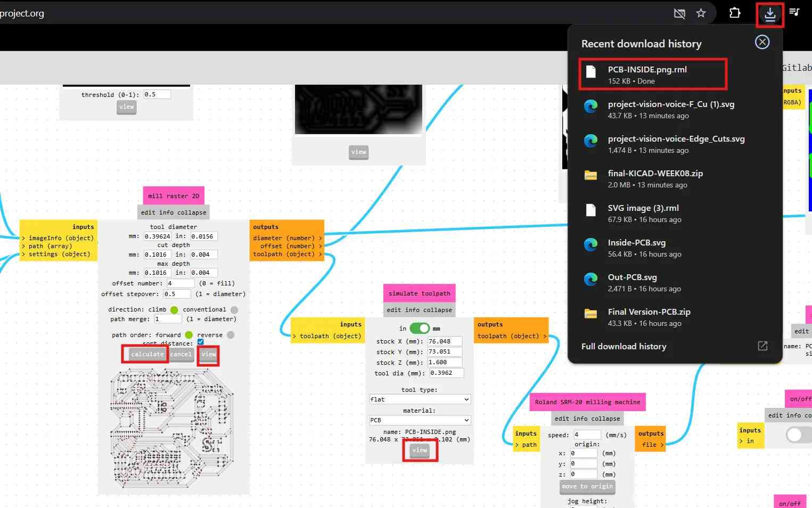Click the Roland speed (mm/s) field
Image resolution: width=812 pixels, height=508 pixels.
click(x=587, y=435)
